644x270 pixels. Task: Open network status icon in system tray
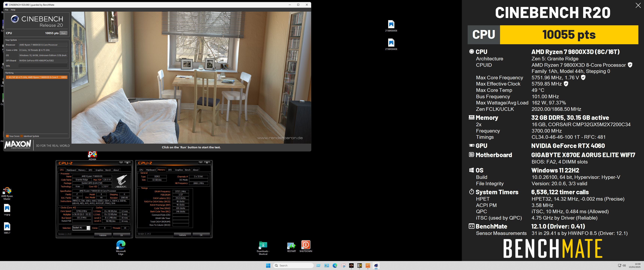pos(619,265)
